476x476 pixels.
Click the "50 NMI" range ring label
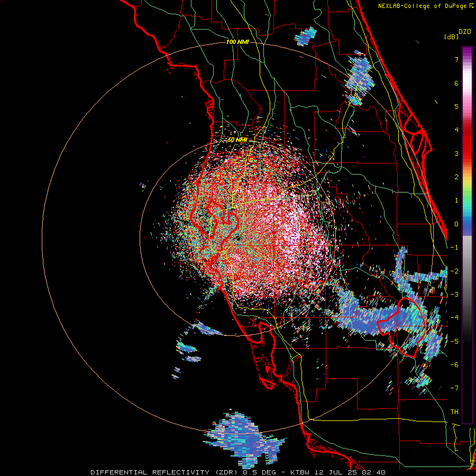(x=237, y=140)
